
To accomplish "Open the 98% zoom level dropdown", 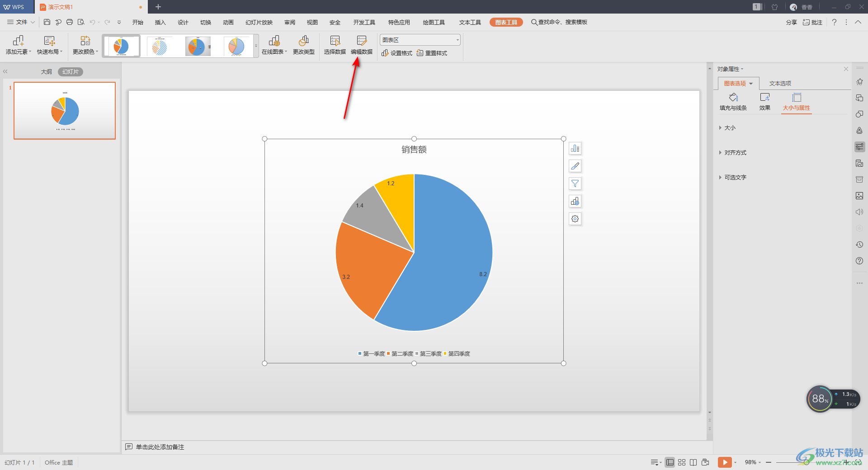I will 753,462.
